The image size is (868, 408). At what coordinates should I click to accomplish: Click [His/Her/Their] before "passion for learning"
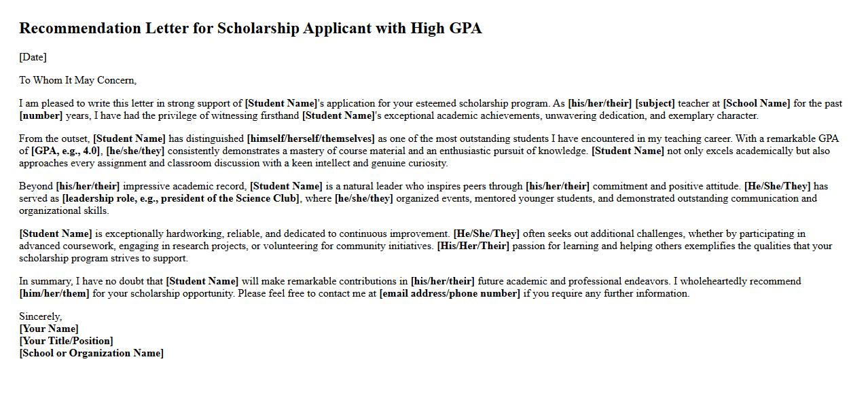473,246
